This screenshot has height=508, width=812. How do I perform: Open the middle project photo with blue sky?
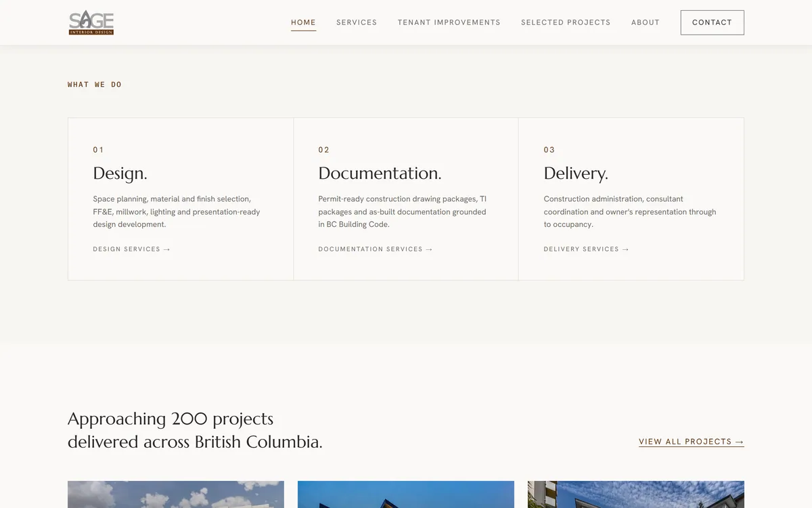pyautogui.click(x=406, y=494)
